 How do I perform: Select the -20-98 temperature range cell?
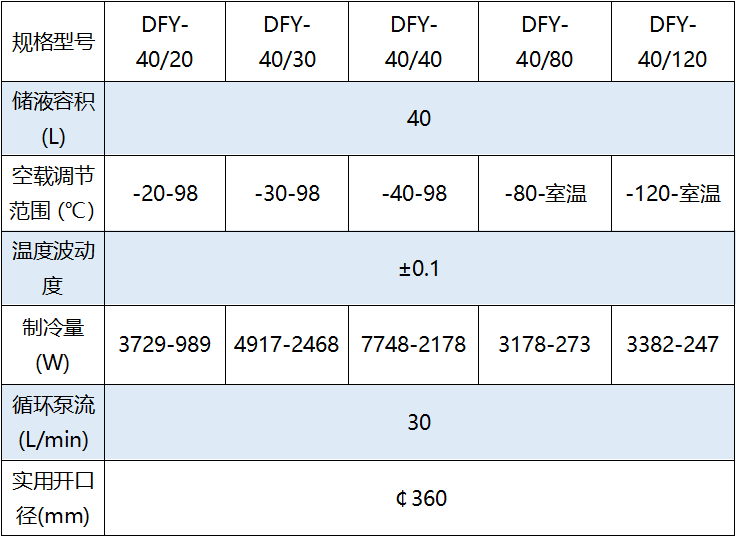coord(165,193)
